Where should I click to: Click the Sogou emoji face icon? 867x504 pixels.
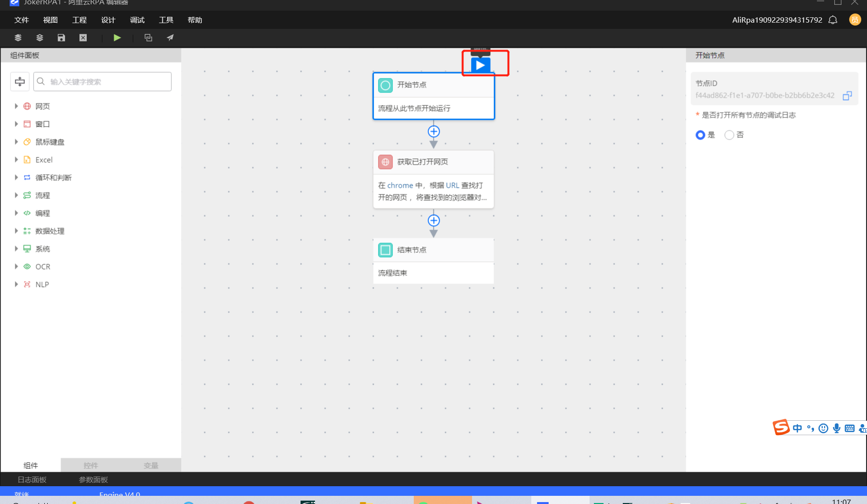coord(824,428)
